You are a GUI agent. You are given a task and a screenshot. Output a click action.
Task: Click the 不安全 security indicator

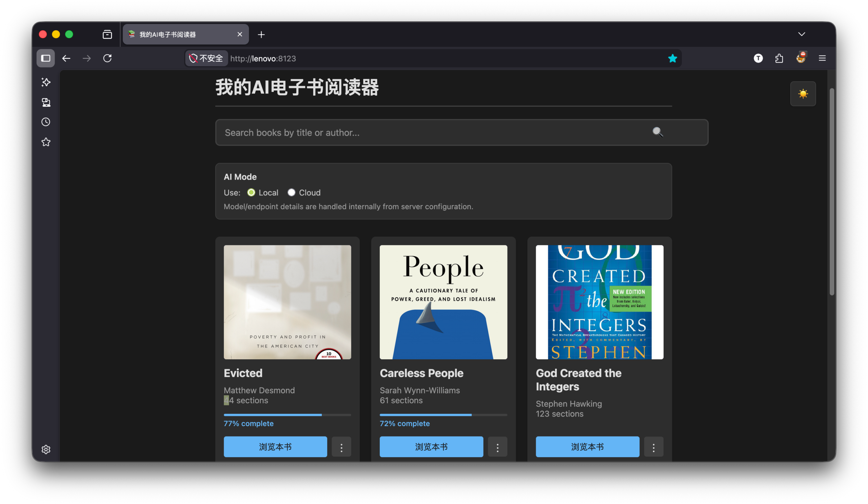coord(206,58)
